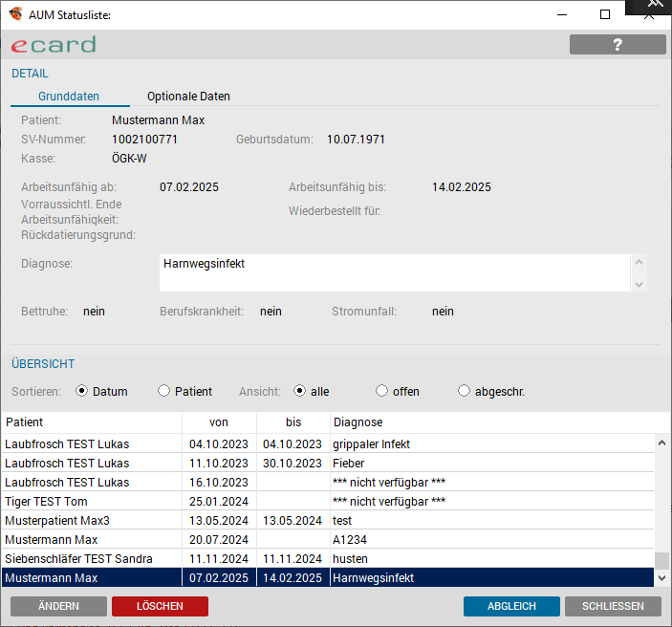This screenshot has height=627, width=672.
Task: Start the ABGLEICH sync
Action: click(x=511, y=606)
